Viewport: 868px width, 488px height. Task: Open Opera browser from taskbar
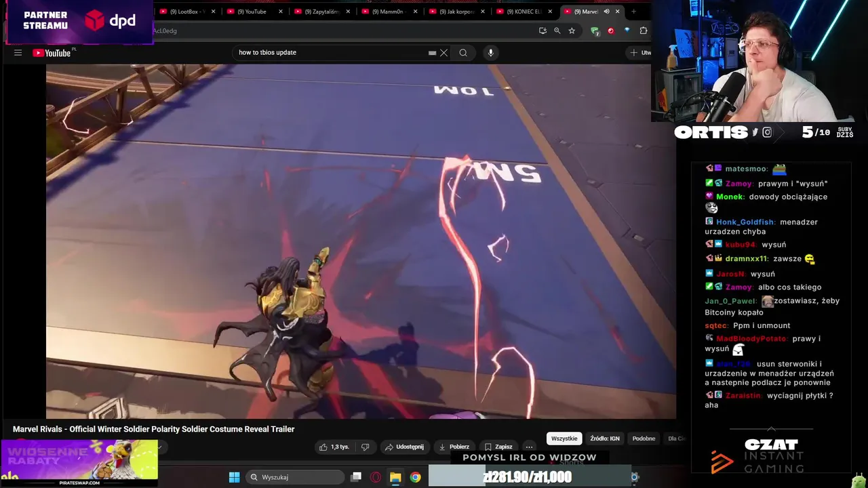click(x=376, y=477)
